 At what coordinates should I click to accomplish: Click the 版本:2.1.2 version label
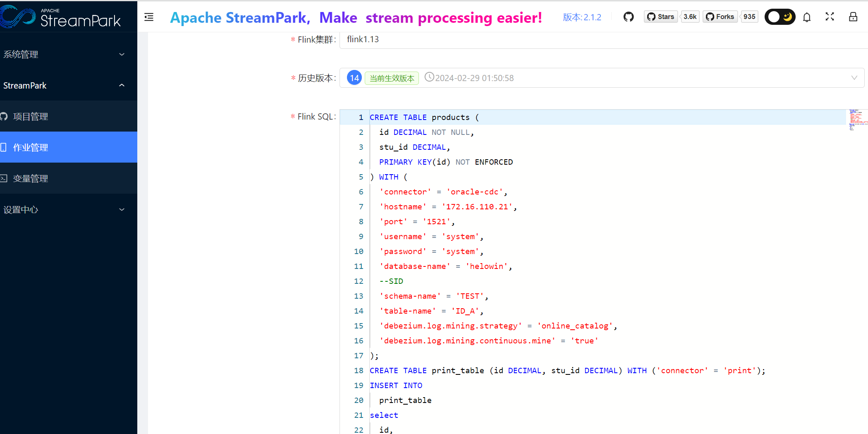582,17
